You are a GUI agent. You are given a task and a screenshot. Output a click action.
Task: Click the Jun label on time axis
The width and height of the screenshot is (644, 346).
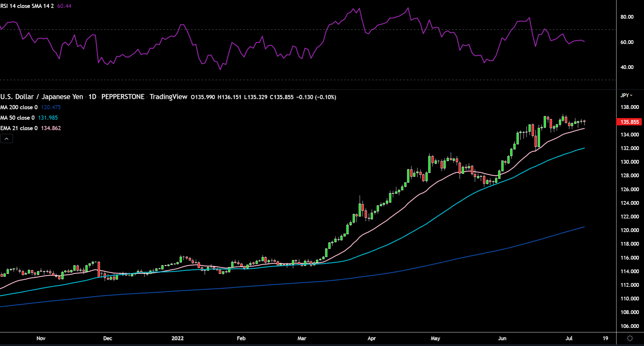[x=502, y=338]
